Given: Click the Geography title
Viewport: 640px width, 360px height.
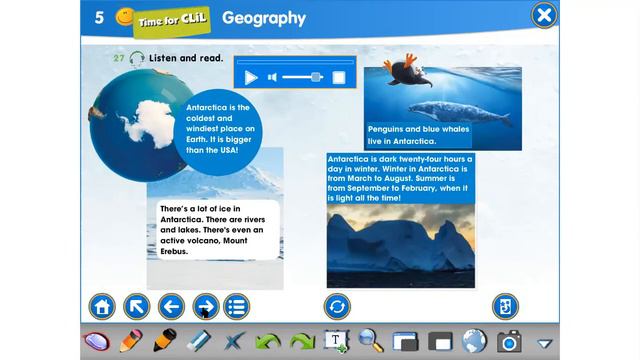Looking at the screenshot, I should click(264, 18).
